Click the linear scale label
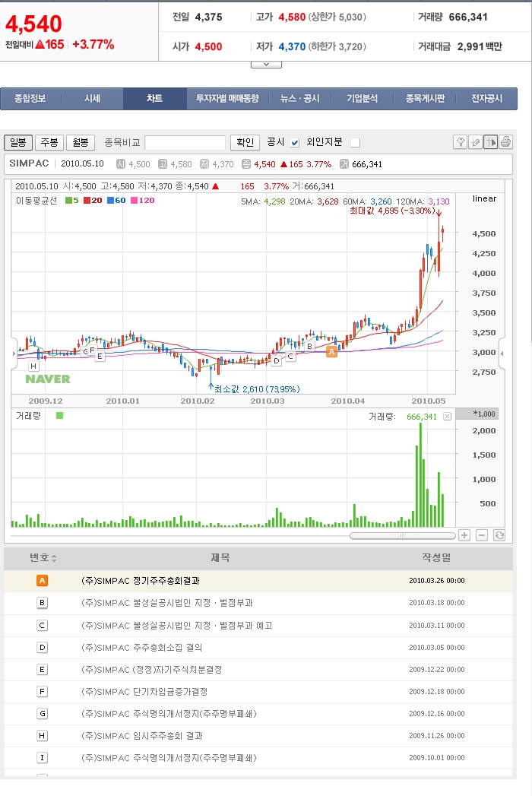The image size is (532, 796). [x=484, y=198]
